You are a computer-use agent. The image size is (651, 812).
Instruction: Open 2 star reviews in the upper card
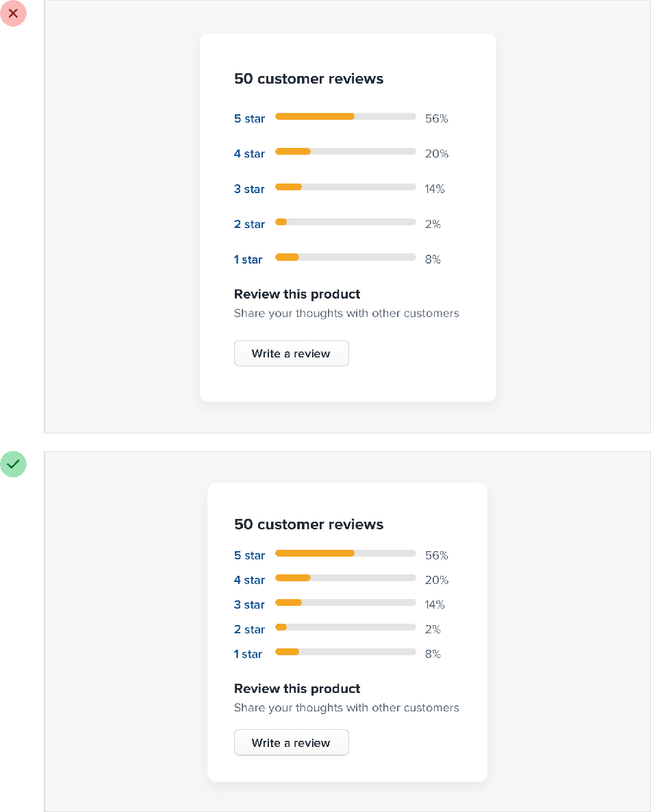coord(249,225)
